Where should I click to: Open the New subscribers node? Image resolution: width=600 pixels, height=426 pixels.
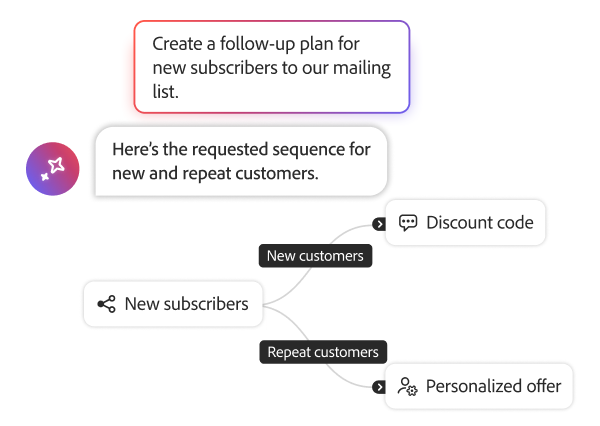(173, 304)
